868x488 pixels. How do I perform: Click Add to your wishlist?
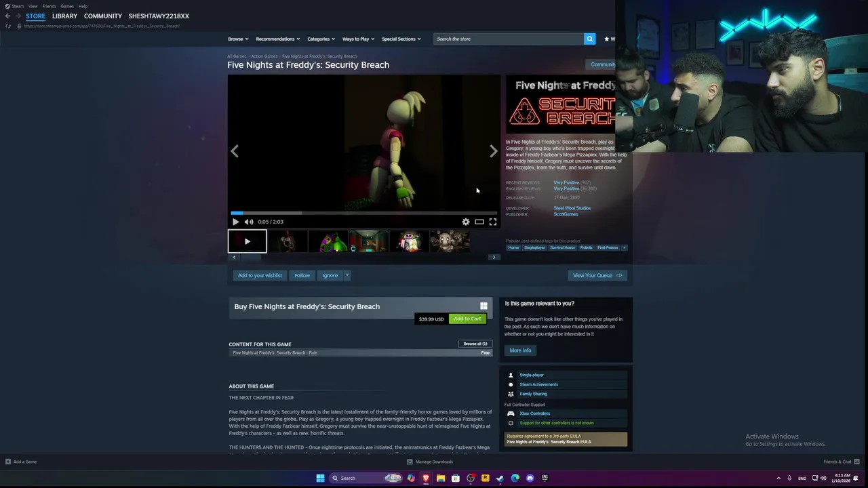[260, 275]
